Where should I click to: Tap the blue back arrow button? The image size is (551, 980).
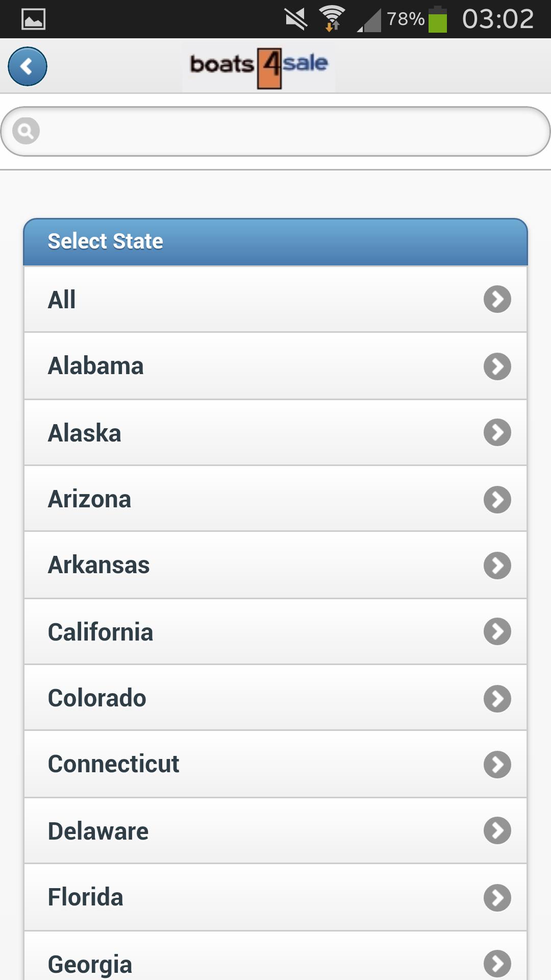[28, 66]
